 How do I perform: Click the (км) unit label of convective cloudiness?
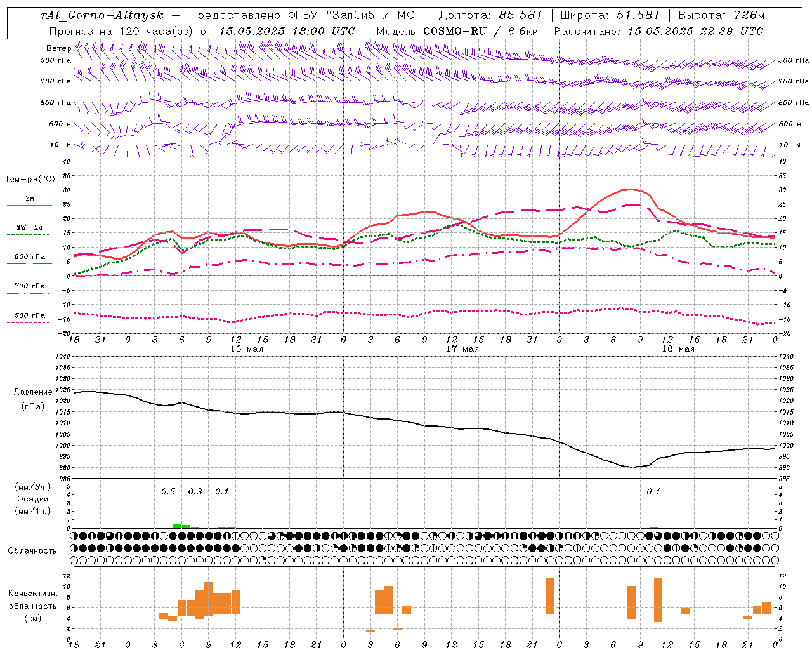click(32, 618)
